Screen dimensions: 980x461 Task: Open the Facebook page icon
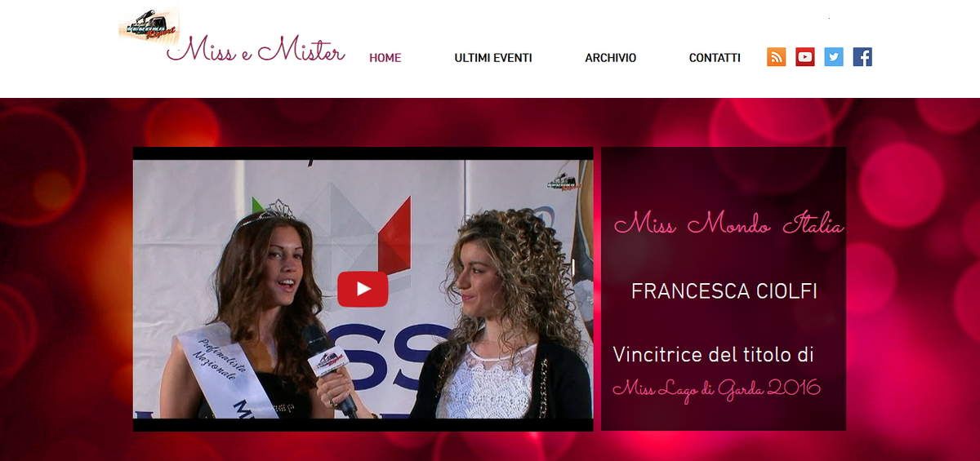[862, 57]
